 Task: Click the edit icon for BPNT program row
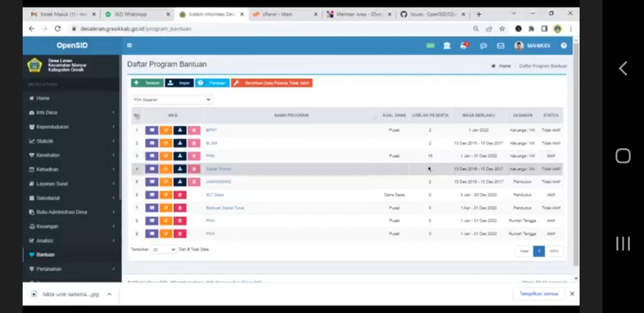(166, 130)
